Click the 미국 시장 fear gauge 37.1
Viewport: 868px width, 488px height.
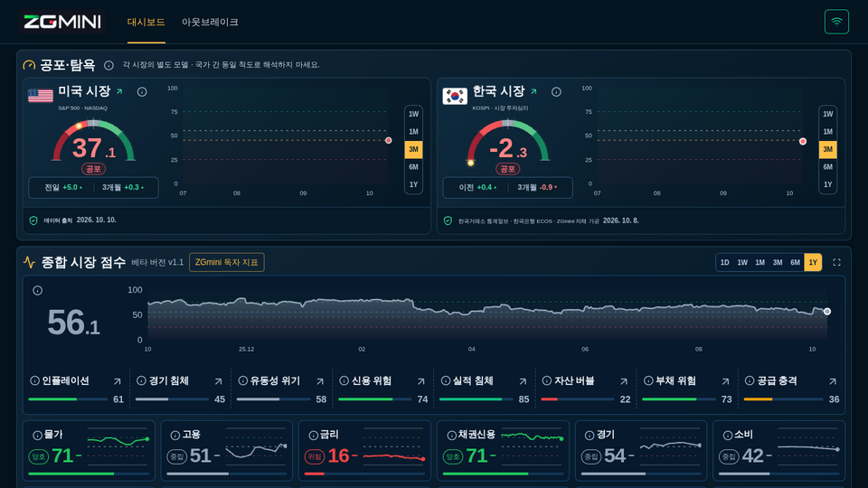(x=93, y=142)
